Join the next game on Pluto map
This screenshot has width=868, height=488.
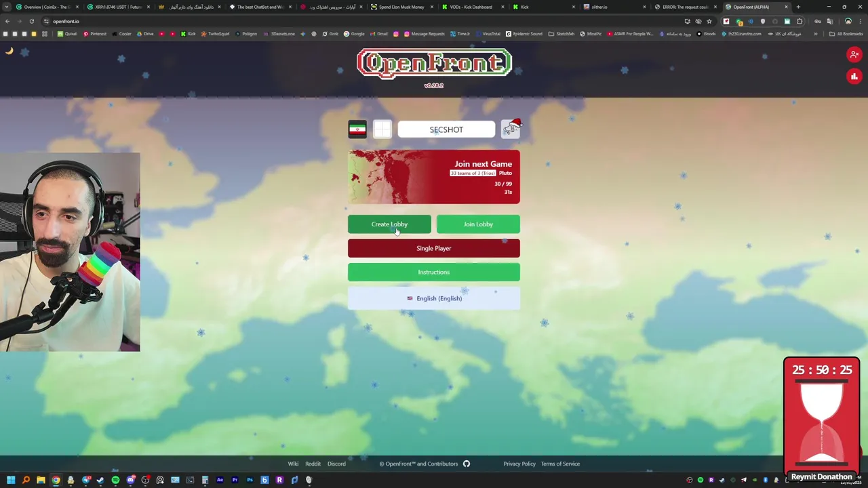(434, 177)
